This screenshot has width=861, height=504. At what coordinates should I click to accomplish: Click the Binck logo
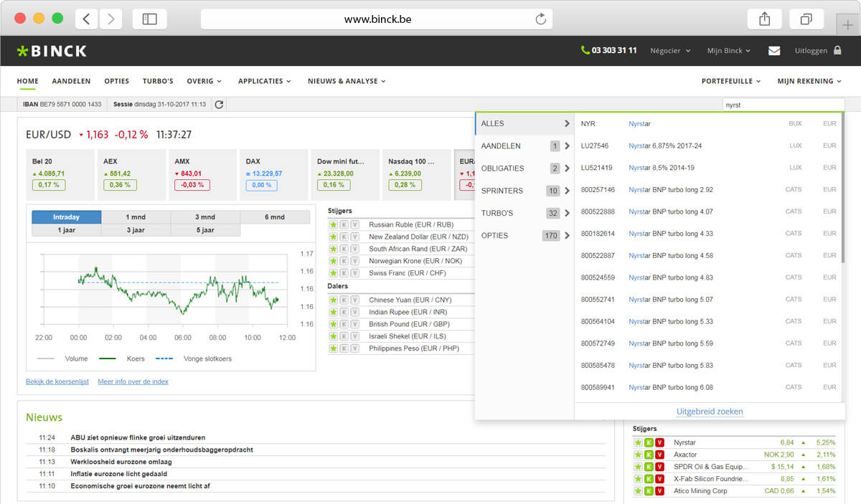[x=52, y=51]
